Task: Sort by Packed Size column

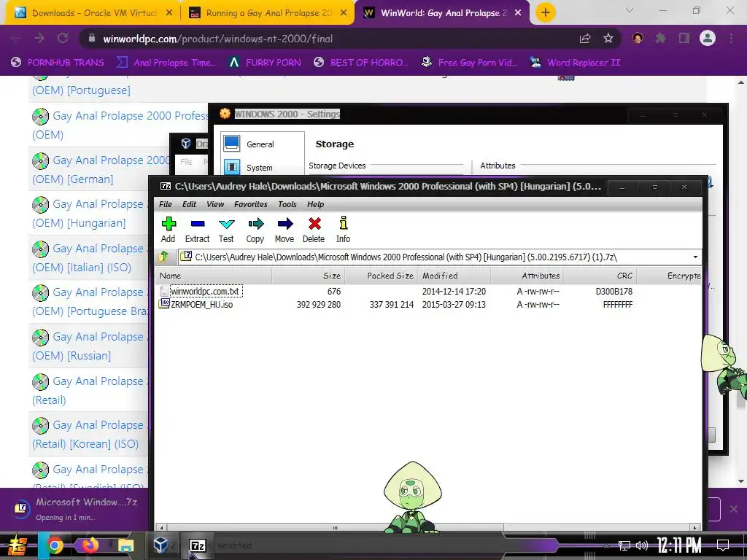Action: (x=381, y=276)
